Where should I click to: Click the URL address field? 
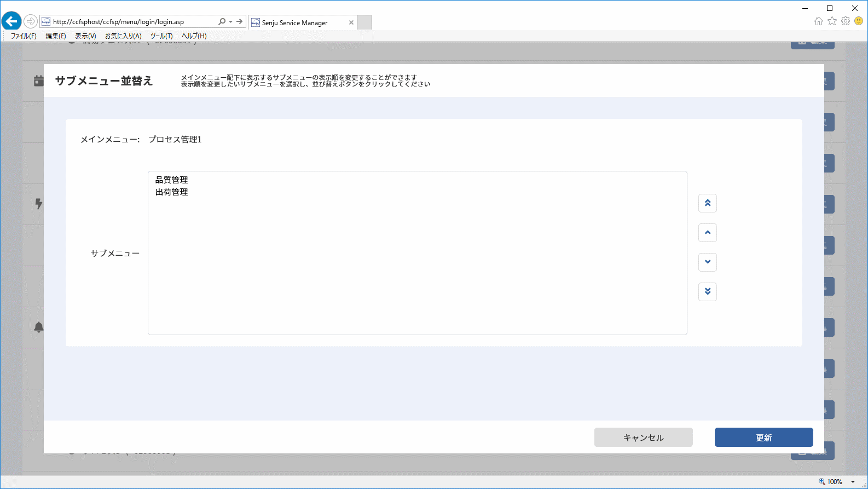pyautogui.click(x=129, y=22)
